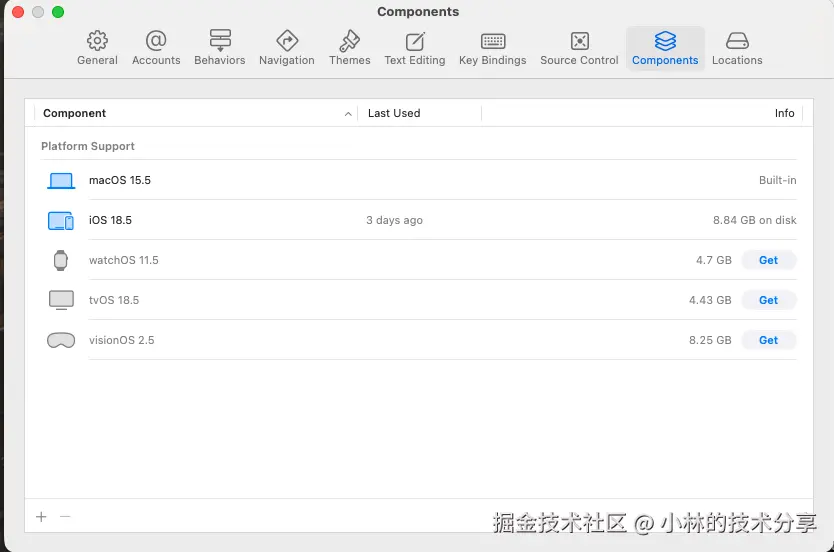Image resolution: width=834 pixels, height=552 pixels.
Task: Click the '3 days ago' value
Action: coord(394,220)
